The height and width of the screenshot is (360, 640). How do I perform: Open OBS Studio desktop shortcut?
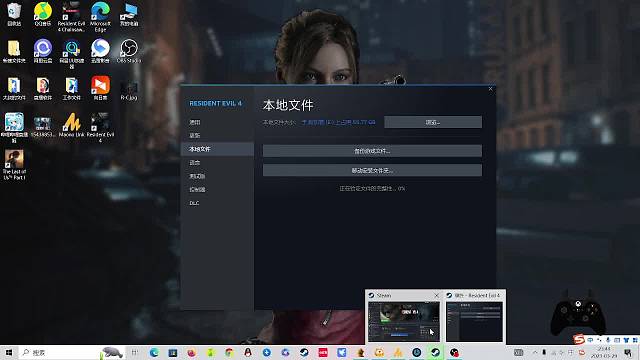[x=129, y=51]
